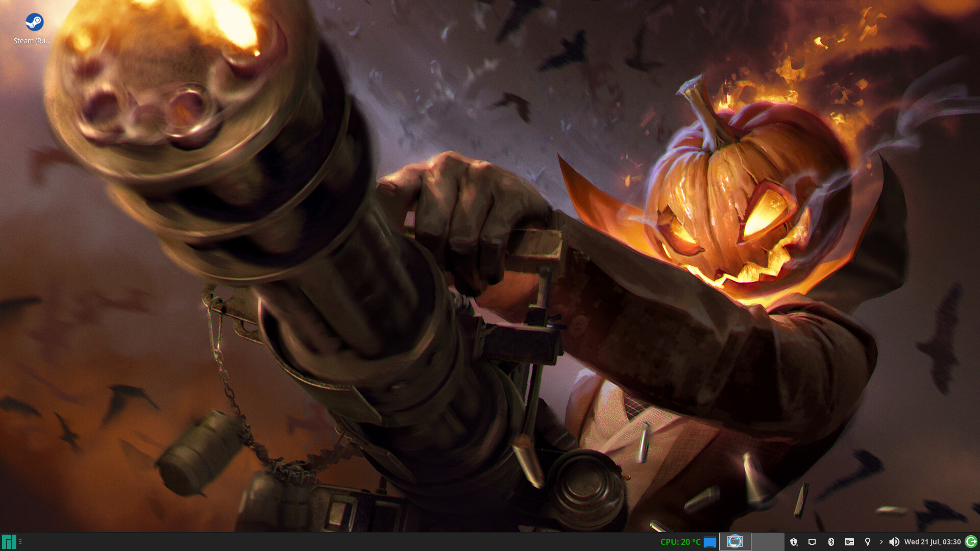Screen dimensions: 980x551
Task: Switch to the first workspace thumbnail
Action: (x=735, y=541)
